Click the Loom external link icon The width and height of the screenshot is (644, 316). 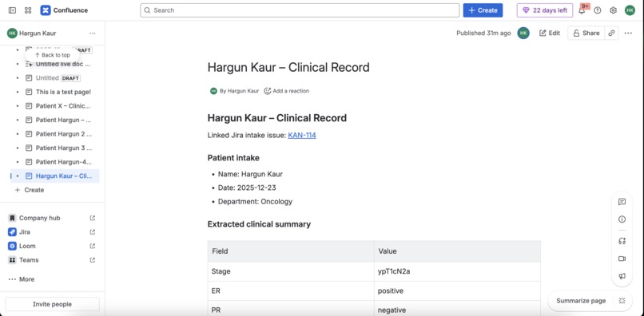click(93, 246)
